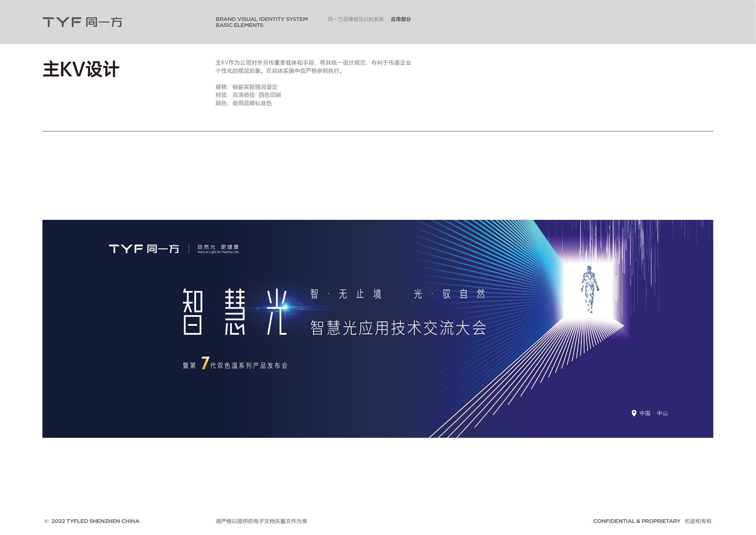Click CONFIDENTIAL & PROPRIETARY footer text

tap(636, 521)
